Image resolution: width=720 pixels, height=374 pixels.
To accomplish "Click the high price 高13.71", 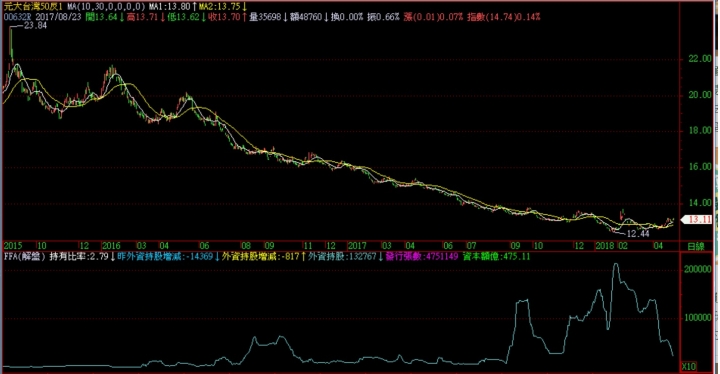I will coord(146,17).
